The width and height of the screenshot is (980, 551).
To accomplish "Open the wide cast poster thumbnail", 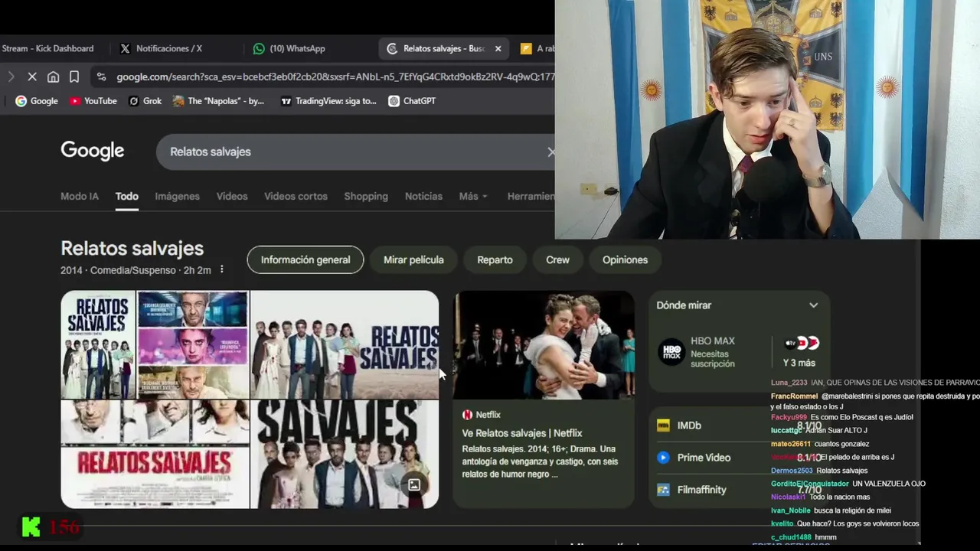I will coord(345,344).
